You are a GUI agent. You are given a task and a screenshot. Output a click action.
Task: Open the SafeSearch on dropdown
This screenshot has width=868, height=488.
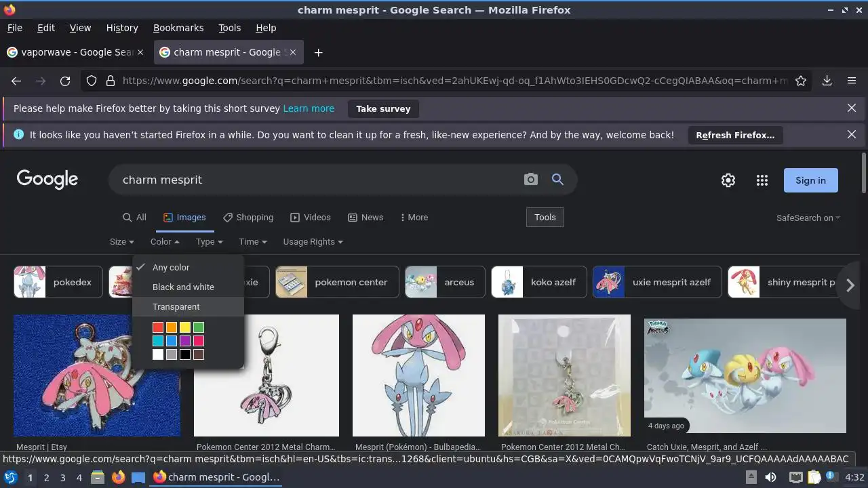click(x=808, y=218)
